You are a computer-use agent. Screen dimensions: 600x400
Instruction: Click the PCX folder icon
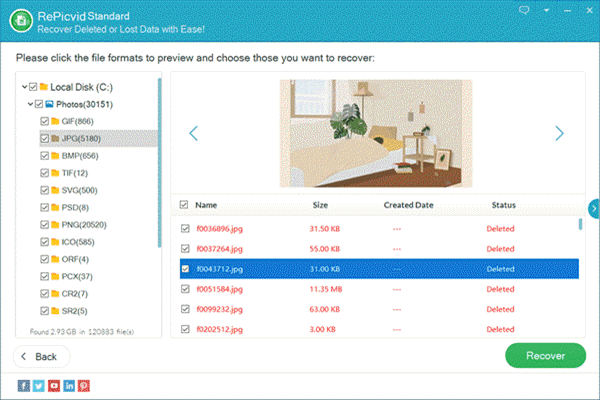point(55,276)
